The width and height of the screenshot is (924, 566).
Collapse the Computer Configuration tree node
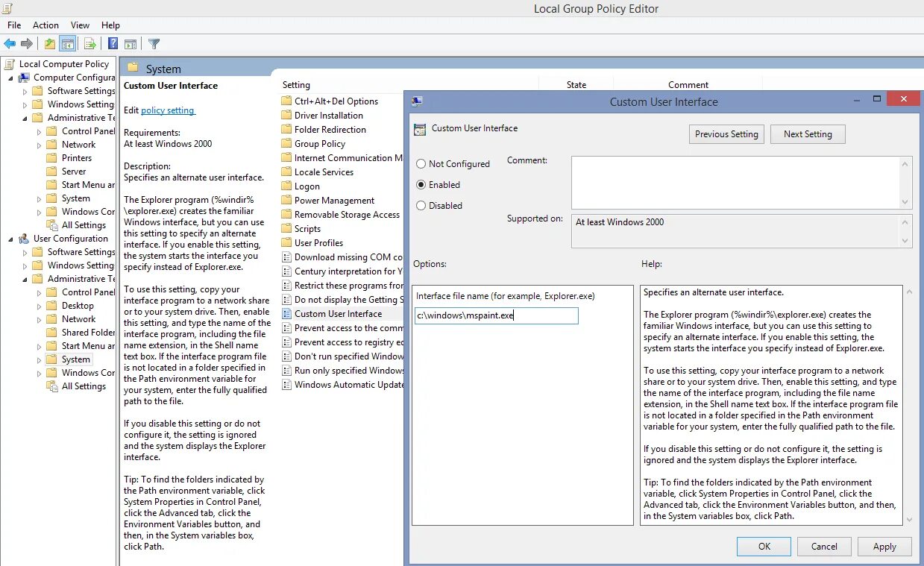11,78
